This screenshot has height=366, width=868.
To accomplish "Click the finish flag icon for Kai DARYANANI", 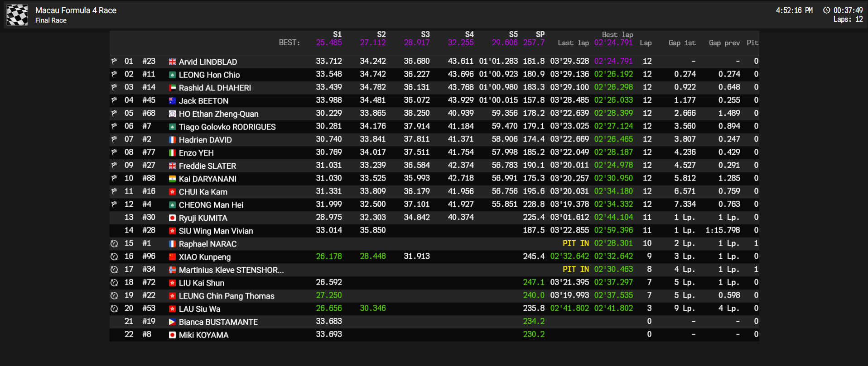I will (x=114, y=179).
